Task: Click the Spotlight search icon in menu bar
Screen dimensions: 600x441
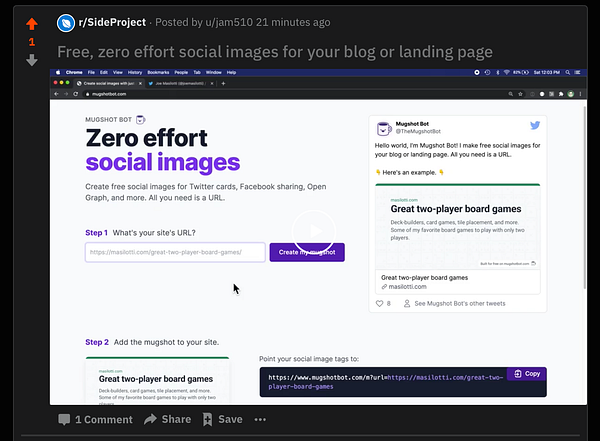Action: [567, 72]
